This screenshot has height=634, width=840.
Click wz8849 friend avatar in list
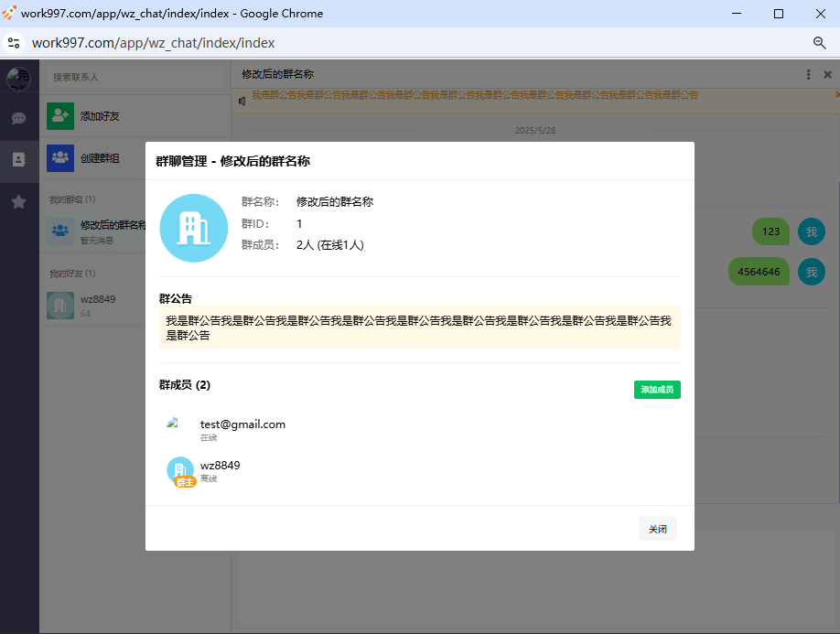(x=60, y=306)
